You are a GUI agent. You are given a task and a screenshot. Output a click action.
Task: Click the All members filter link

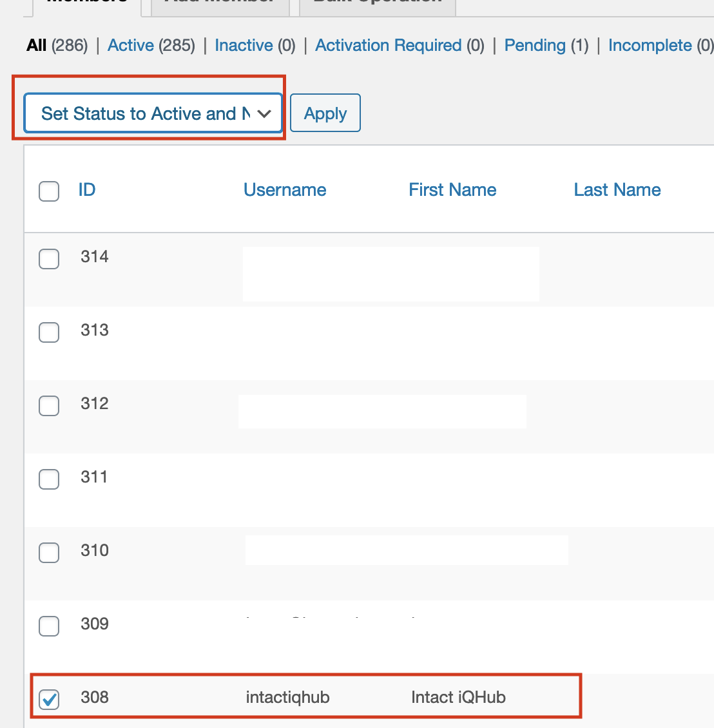[x=36, y=45]
